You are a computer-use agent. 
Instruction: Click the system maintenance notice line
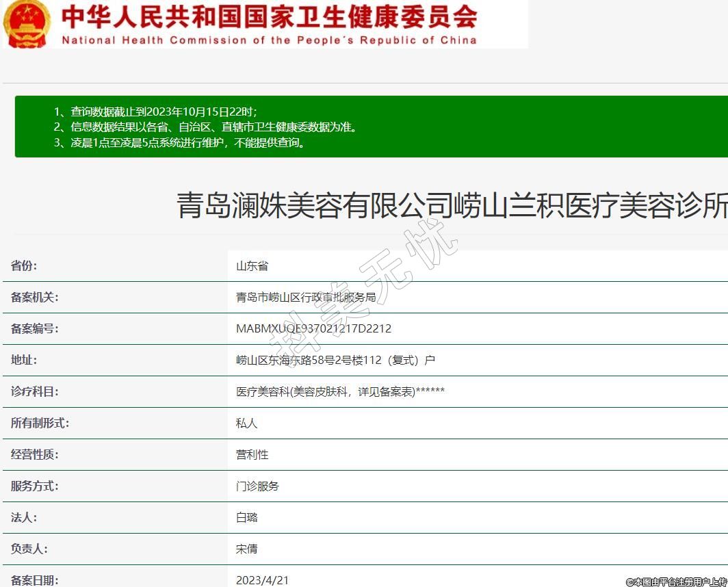[x=179, y=143]
